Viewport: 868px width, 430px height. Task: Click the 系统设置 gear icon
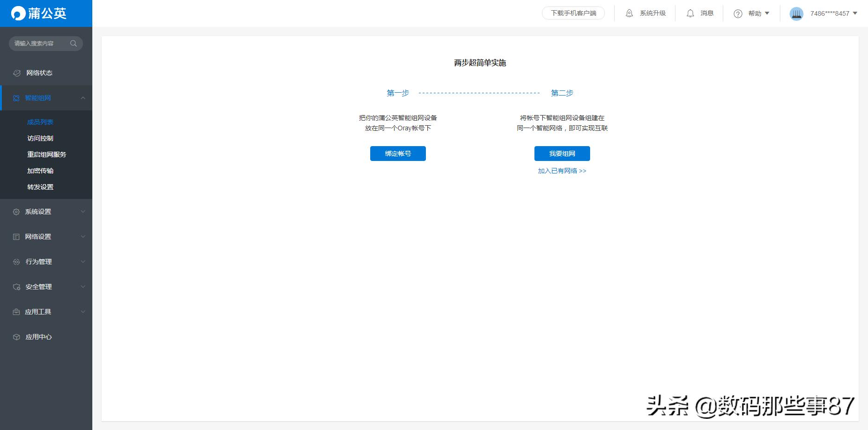coord(16,212)
